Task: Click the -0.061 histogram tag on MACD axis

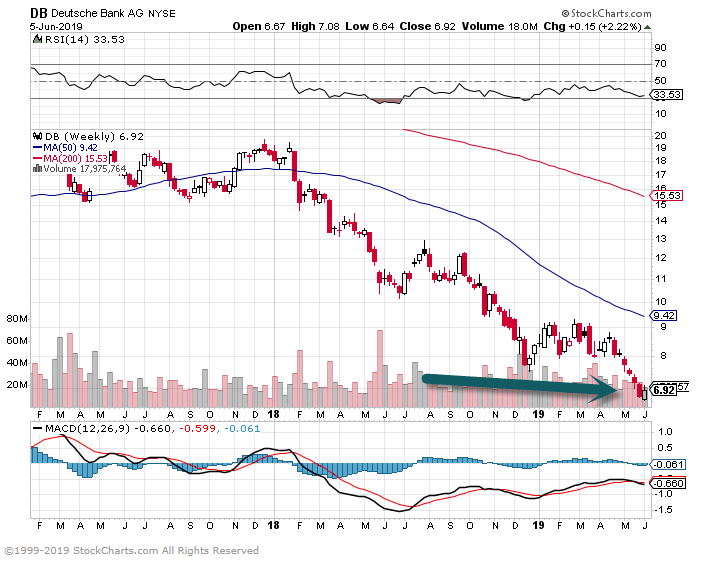Action: [x=668, y=465]
